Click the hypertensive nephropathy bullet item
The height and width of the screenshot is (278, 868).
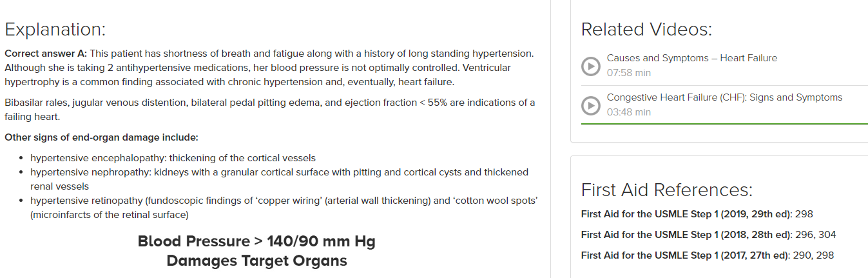280,179
